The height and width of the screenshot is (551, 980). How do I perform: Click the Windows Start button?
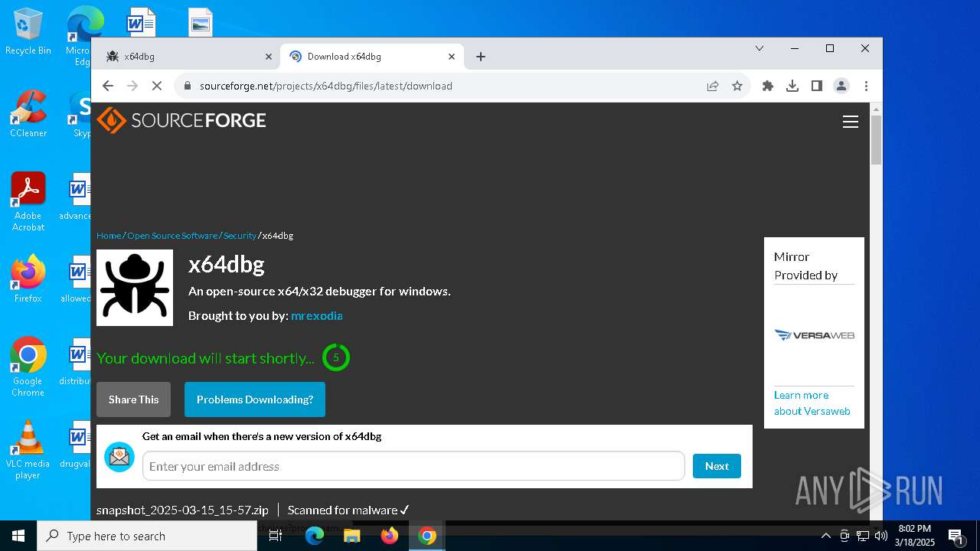18,536
